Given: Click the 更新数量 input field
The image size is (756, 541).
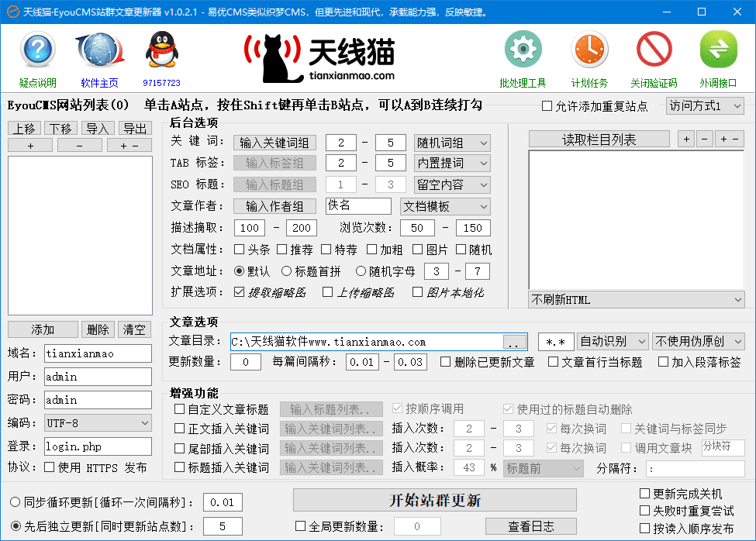Looking at the screenshot, I should click(246, 361).
